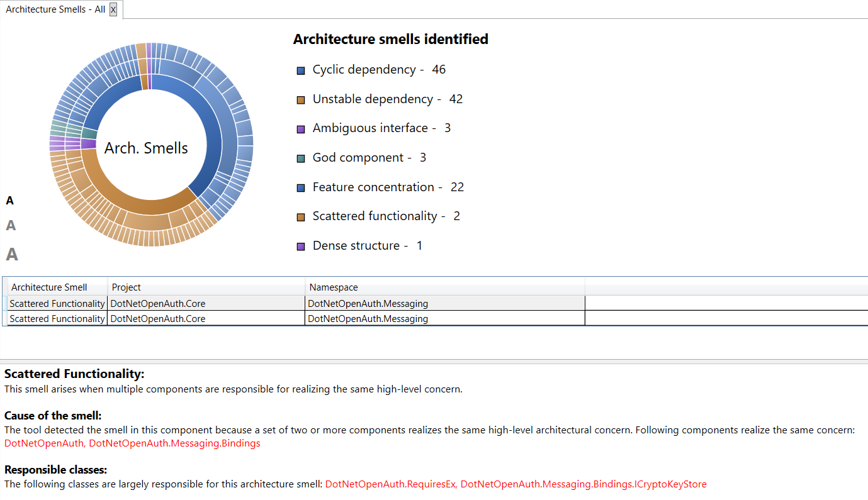This screenshot has height=500, width=868.
Task: Select the Unstable dependency legend color marker
Action: pos(299,99)
